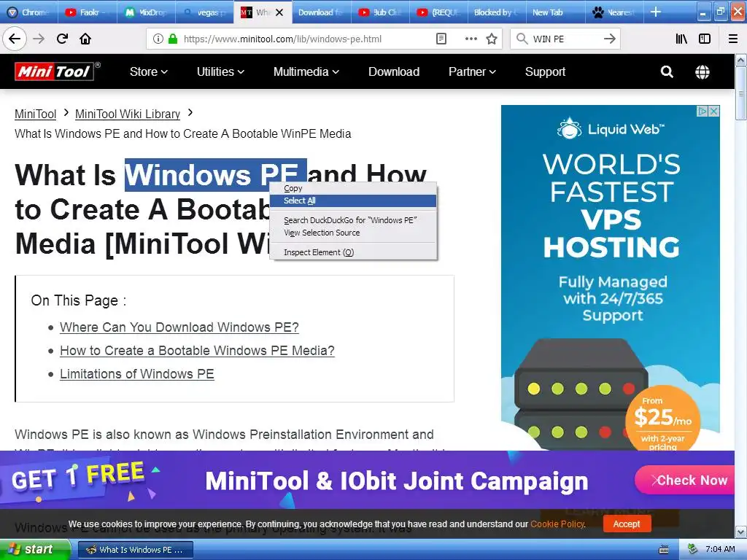
Task: Click the keyboard icon in taskbar
Action: click(x=664, y=550)
